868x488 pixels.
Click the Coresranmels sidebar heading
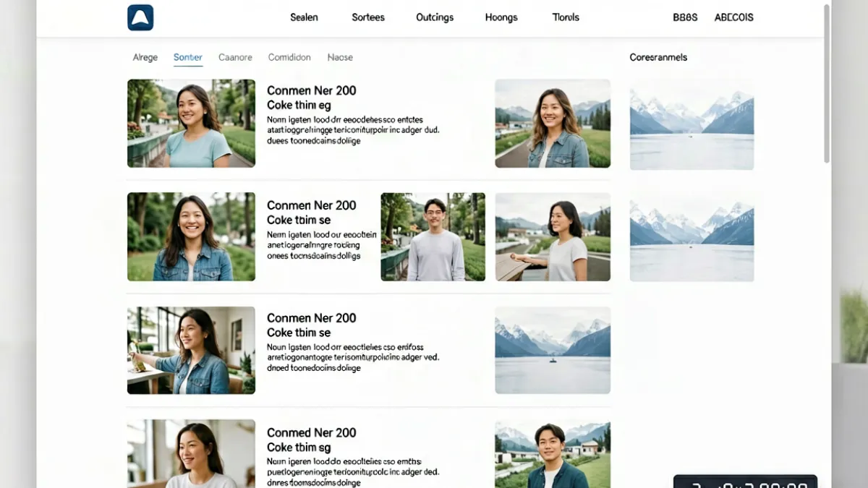pos(658,57)
